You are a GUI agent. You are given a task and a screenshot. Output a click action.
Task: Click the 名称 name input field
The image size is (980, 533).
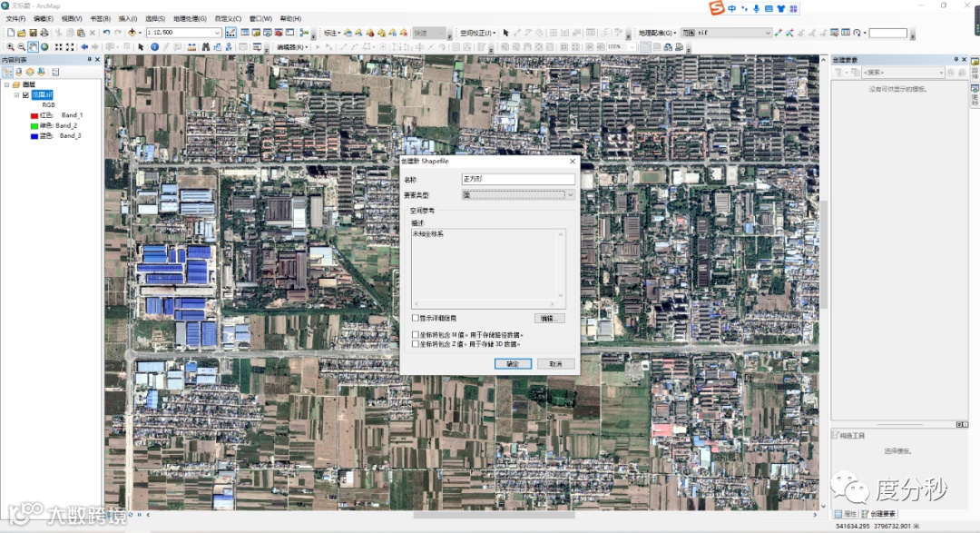[x=517, y=179]
